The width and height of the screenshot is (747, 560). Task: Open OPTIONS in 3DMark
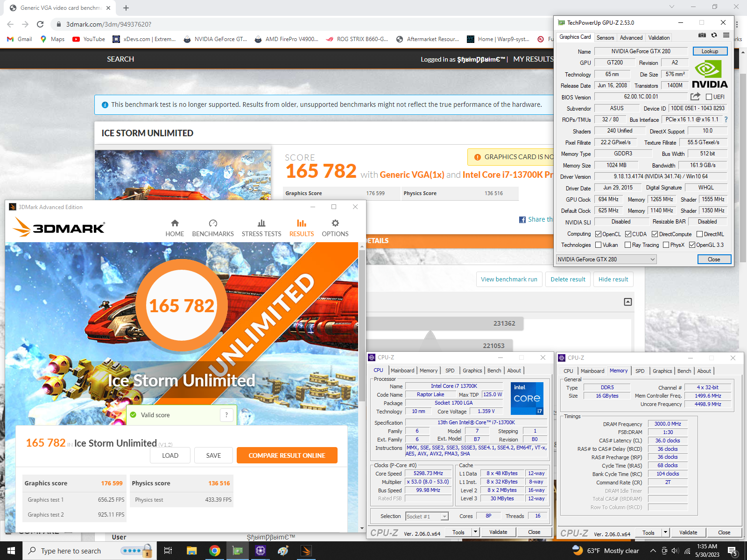coord(335,228)
